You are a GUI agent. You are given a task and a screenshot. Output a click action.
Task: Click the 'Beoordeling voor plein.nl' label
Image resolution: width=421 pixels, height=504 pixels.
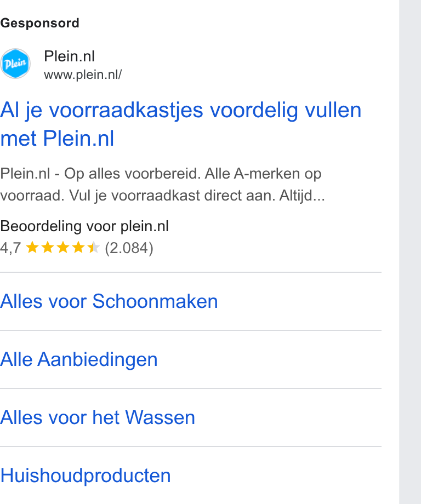(84, 226)
